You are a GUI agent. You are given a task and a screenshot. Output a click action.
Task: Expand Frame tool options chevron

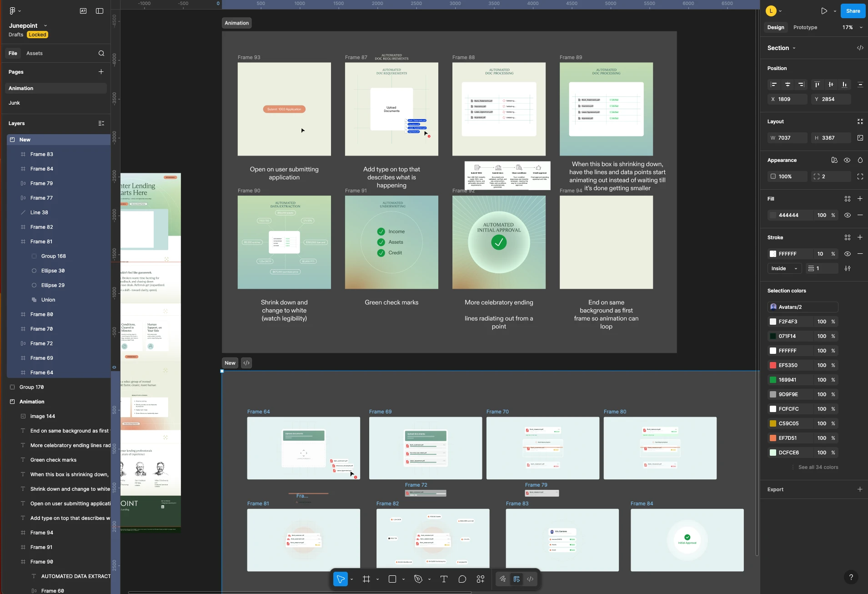[378, 579]
